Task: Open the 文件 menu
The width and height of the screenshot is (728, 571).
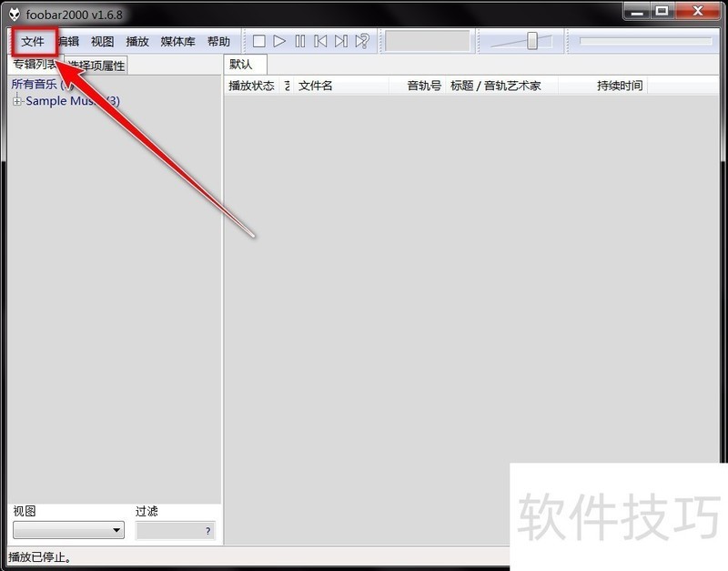Action: point(33,41)
